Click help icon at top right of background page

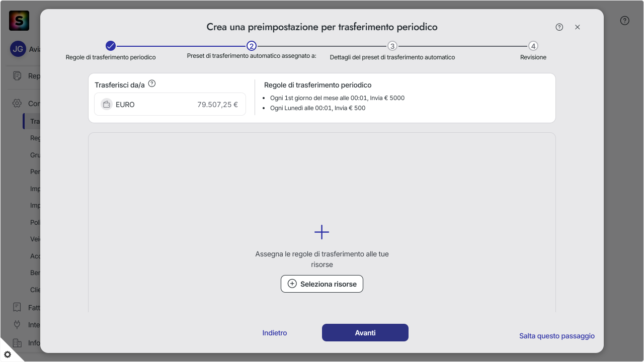[x=625, y=21]
